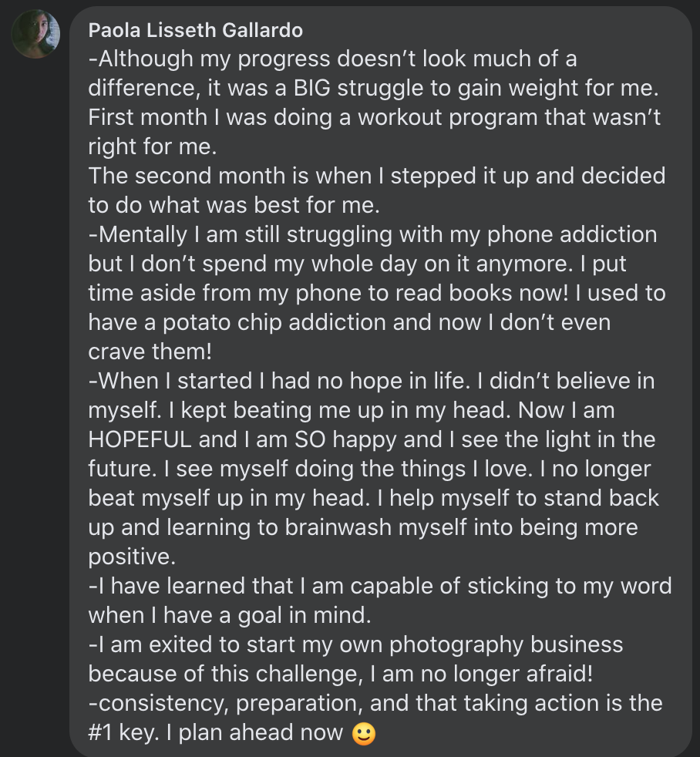700x757 pixels.
Task: Click the line 'when I have a goal in mind.'
Action: 230,616
